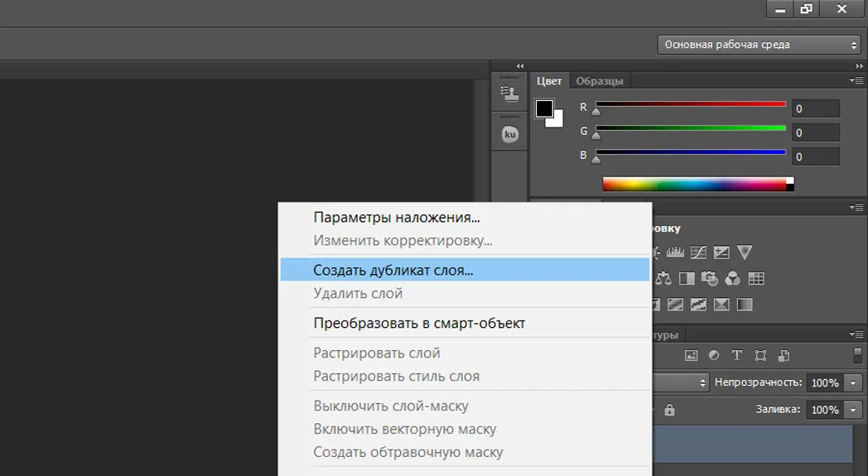The width and height of the screenshot is (868, 476).
Task: Click the G value input field
Action: point(816,132)
